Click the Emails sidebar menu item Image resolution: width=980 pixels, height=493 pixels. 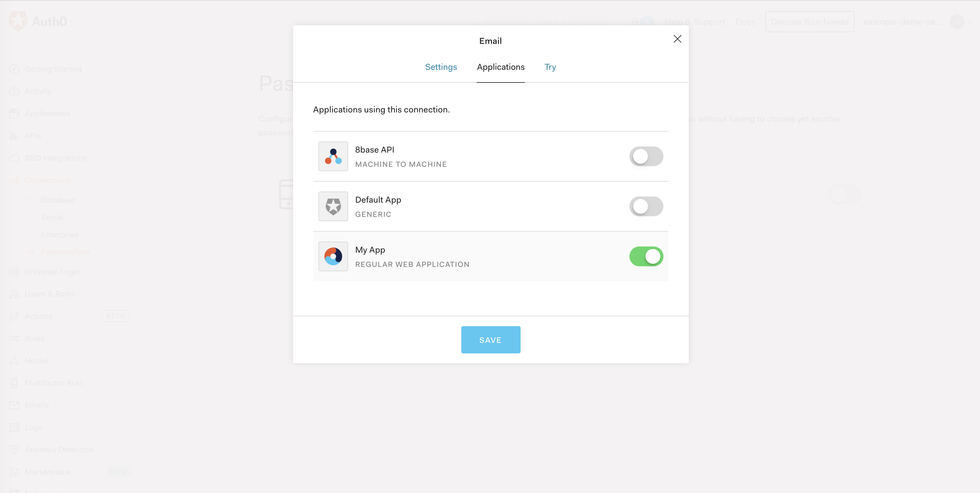point(36,404)
